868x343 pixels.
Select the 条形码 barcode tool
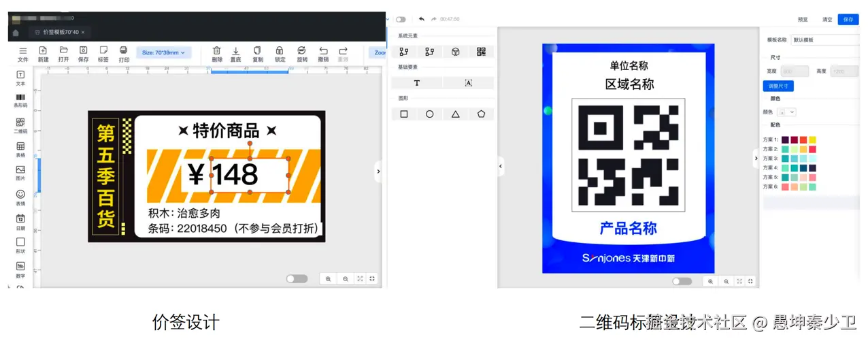(20, 101)
